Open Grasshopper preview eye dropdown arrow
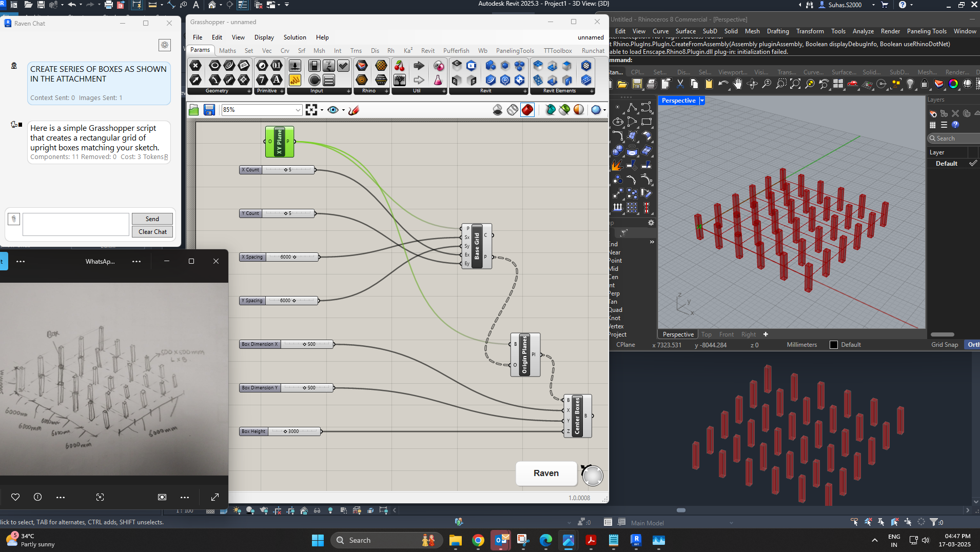 [343, 110]
